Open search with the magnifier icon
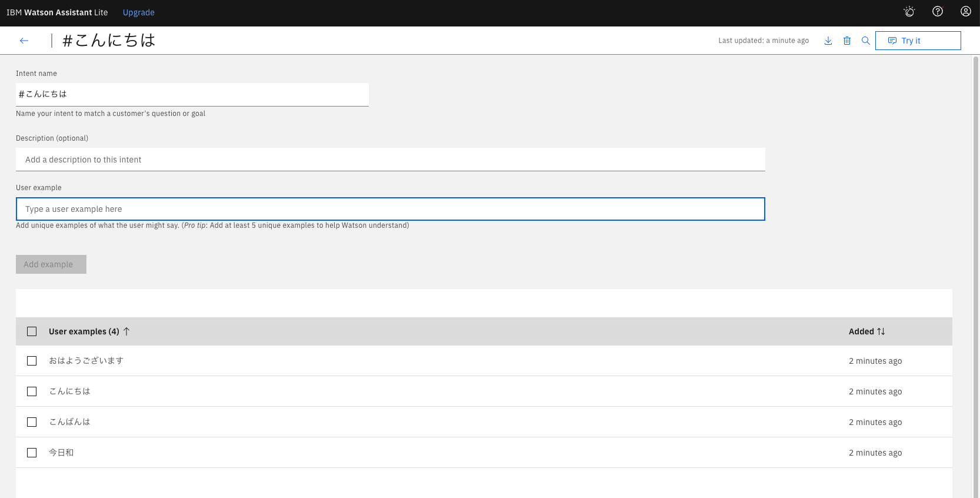This screenshot has width=980, height=498. pos(866,41)
